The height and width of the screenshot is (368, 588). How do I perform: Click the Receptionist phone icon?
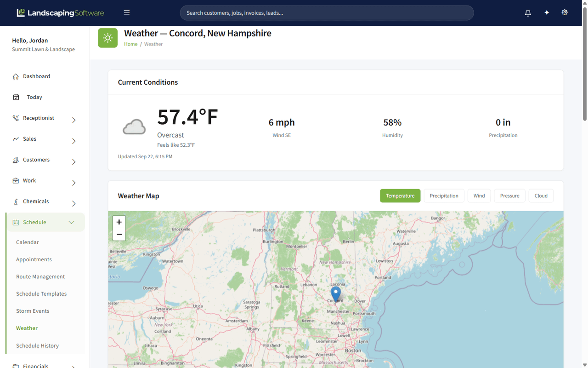(16, 118)
